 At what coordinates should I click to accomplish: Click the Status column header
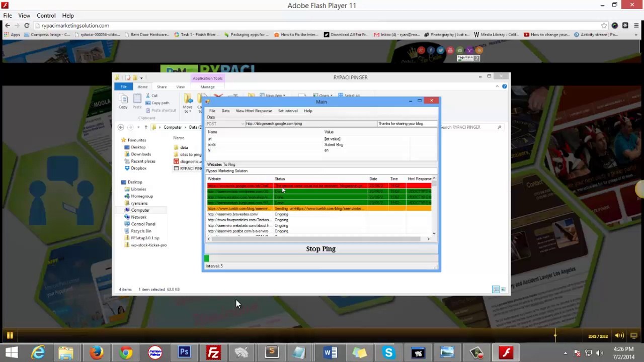(320, 179)
